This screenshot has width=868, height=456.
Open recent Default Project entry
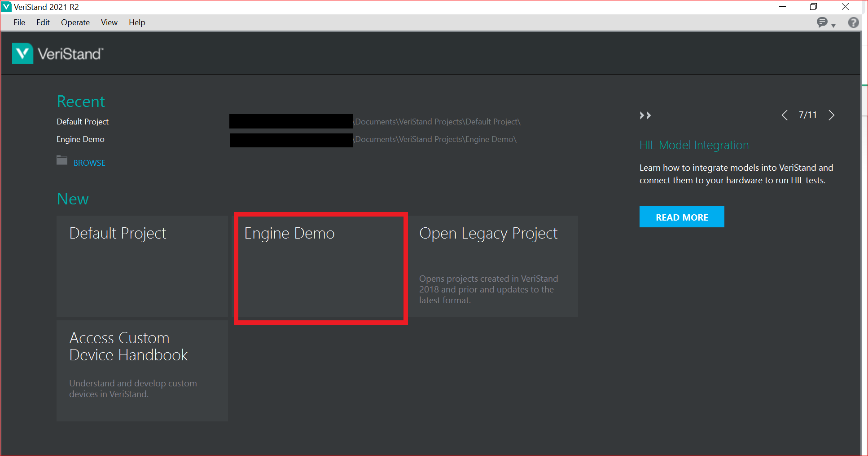click(x=83, y=122)
